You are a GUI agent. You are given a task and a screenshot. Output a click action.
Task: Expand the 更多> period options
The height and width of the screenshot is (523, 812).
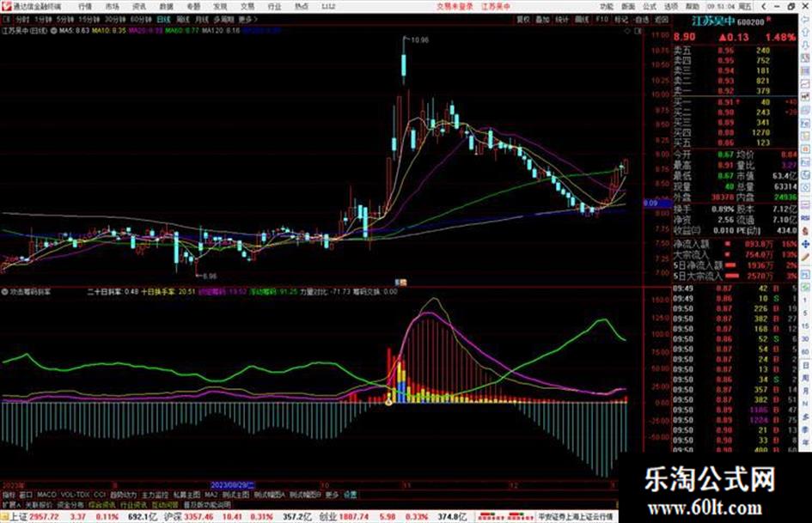click(x=247, y=19)
